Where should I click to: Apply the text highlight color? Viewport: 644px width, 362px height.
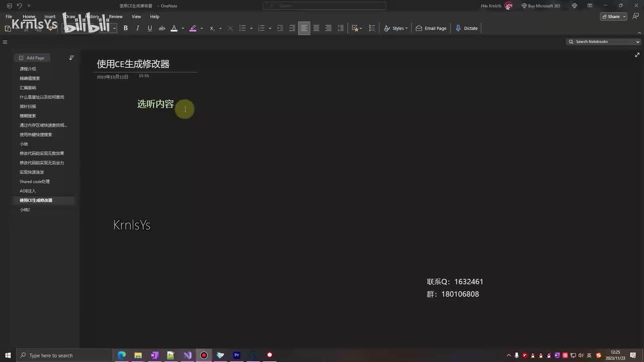click(193, 28)
